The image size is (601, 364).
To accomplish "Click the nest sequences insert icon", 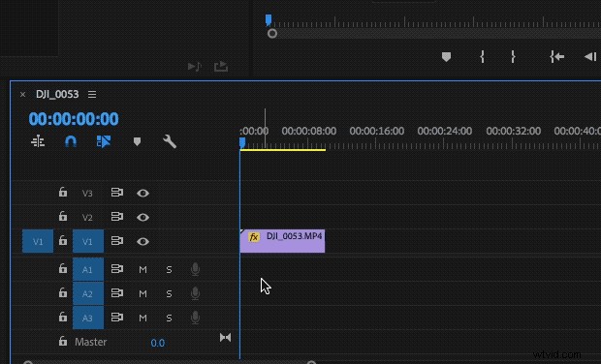I will coord(38,141).
